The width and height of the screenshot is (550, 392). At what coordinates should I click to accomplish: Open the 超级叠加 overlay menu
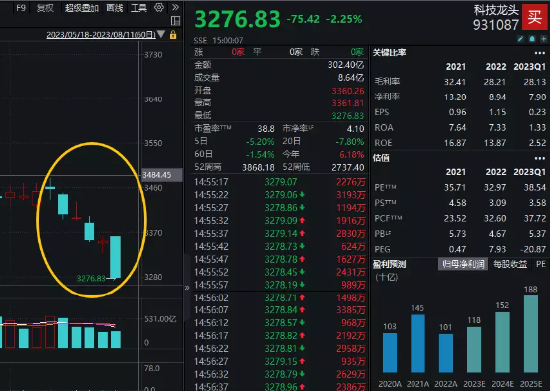[x=82, y=8]
